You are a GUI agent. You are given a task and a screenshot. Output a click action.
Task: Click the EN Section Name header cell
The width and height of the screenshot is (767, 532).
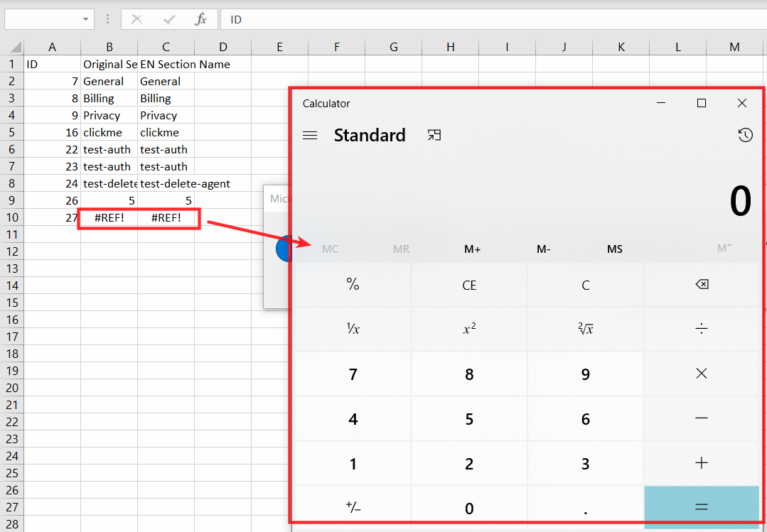(166, 64)
